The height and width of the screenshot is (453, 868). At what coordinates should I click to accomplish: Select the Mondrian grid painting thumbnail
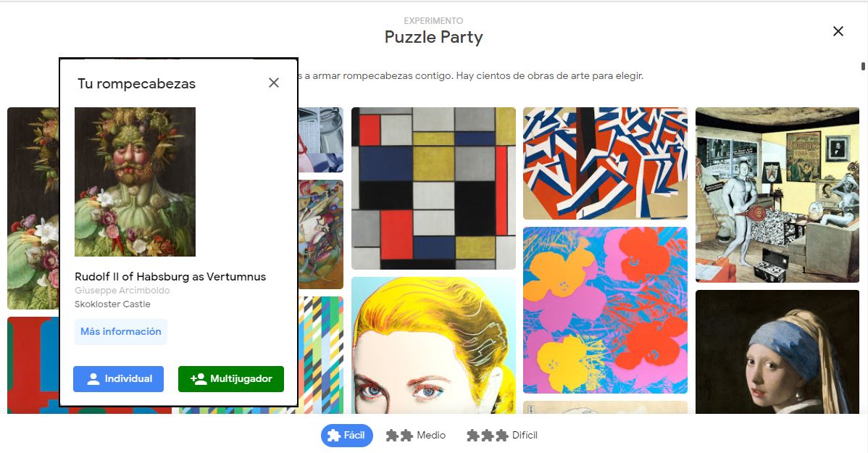[433, 188]
